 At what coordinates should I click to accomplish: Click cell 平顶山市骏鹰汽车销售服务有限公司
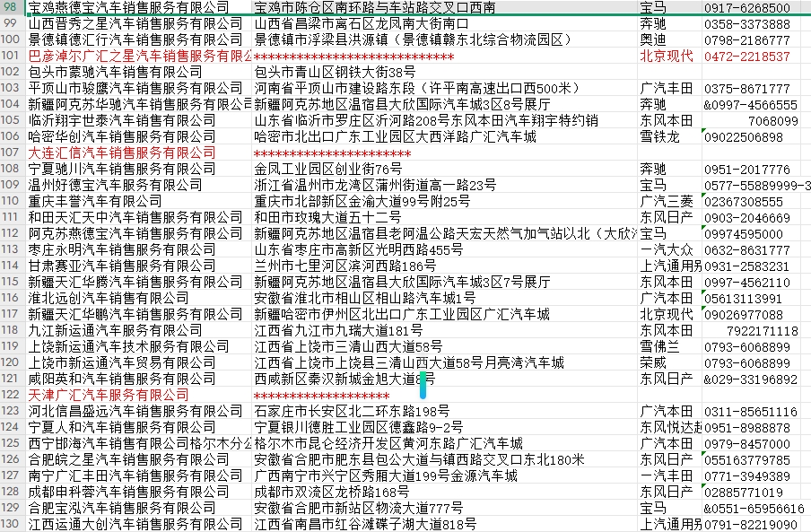(138, 88)
